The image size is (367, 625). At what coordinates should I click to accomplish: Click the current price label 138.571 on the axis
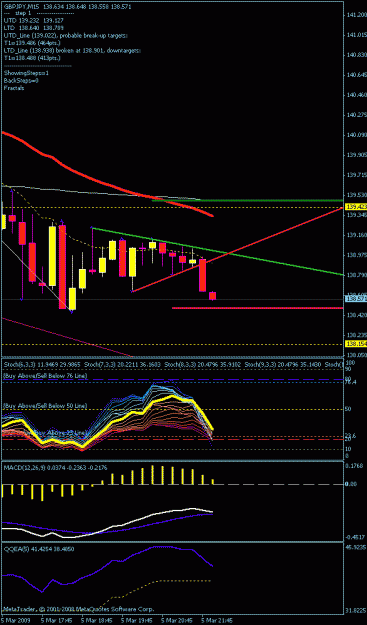coord(356,298)
